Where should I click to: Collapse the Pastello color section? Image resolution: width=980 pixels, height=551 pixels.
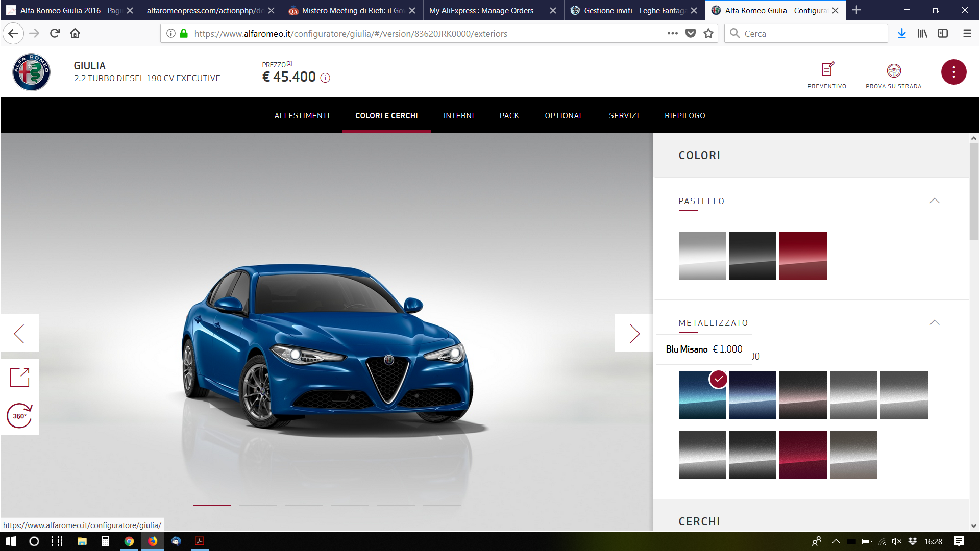pyautogui.click(x=934, y=201)
